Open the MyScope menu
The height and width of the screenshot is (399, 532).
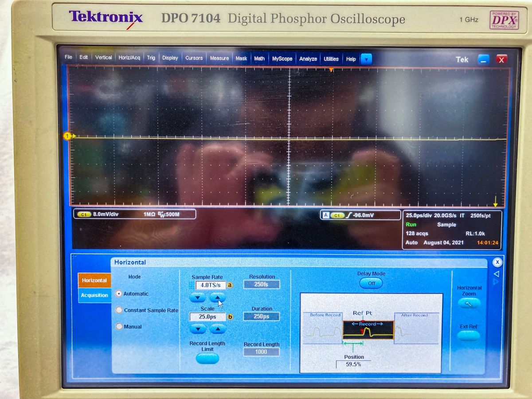282,59
